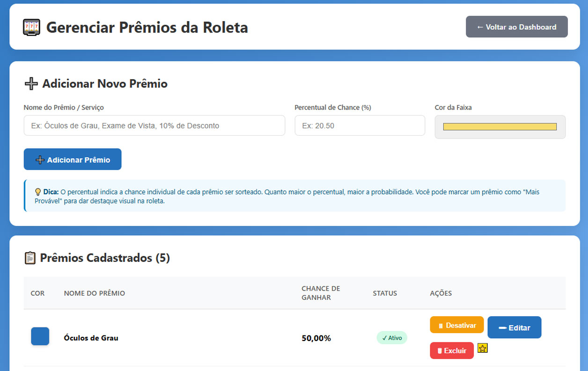The width and height of the screenshot is (588, 371).
Task: Click the pencil icon inside the Editar button
Action: pos(502,327)
